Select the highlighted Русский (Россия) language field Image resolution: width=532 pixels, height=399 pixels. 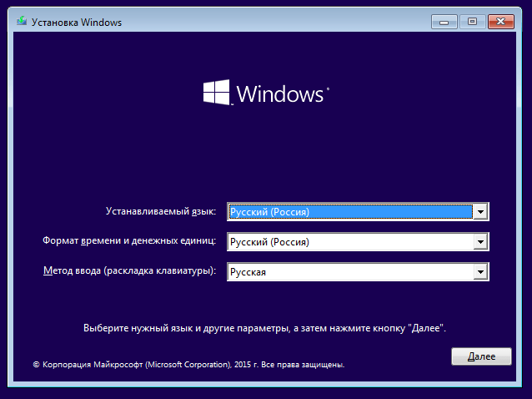(x=349, y=212)
